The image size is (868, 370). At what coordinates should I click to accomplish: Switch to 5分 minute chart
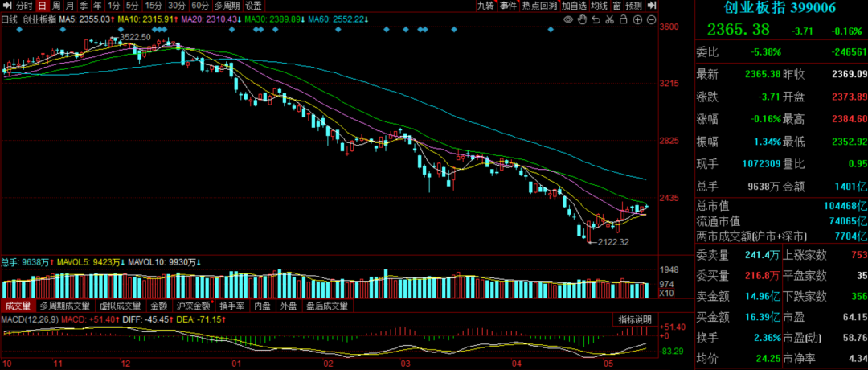pos(132,6)
